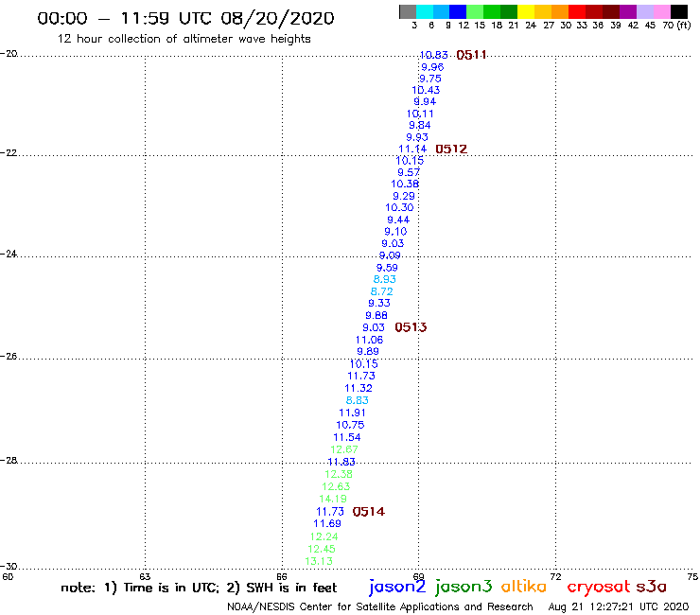Select the altika satellite label
700x615 pixels.
(524, 586)
